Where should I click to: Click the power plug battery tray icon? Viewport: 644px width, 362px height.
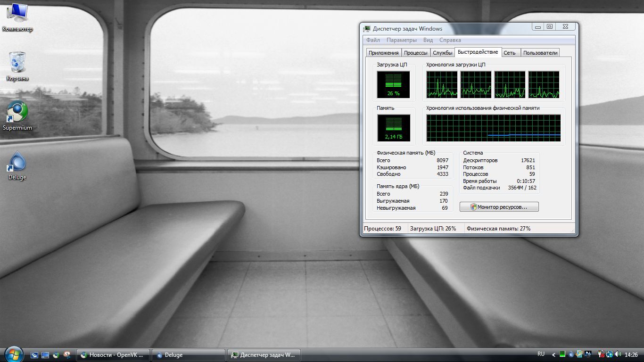[x=601, y=354]
